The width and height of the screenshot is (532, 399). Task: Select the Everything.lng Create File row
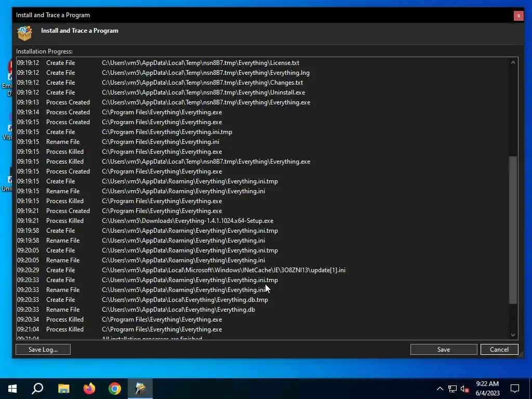pos(262,73)
